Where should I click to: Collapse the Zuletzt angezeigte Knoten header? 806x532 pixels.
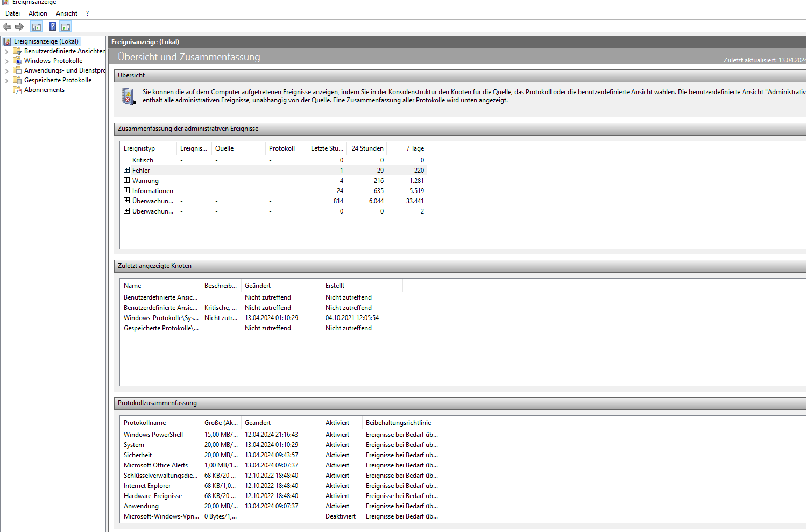tap(460, 266)
